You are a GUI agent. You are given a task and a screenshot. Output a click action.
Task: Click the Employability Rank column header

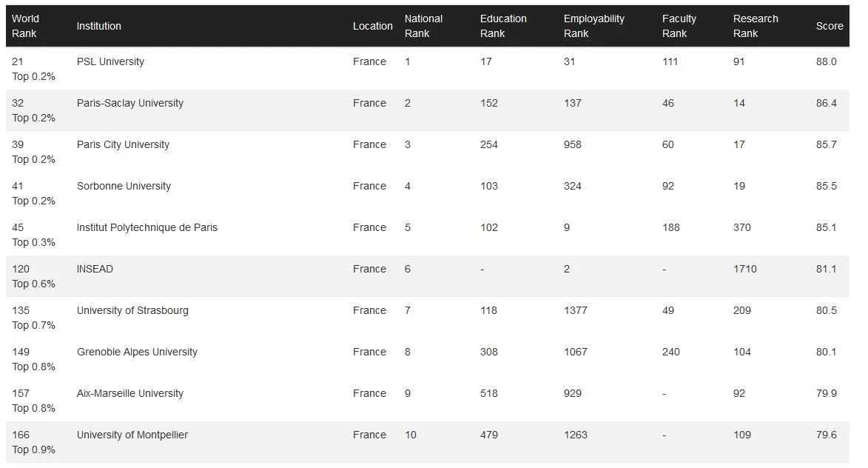coord(593,26)
